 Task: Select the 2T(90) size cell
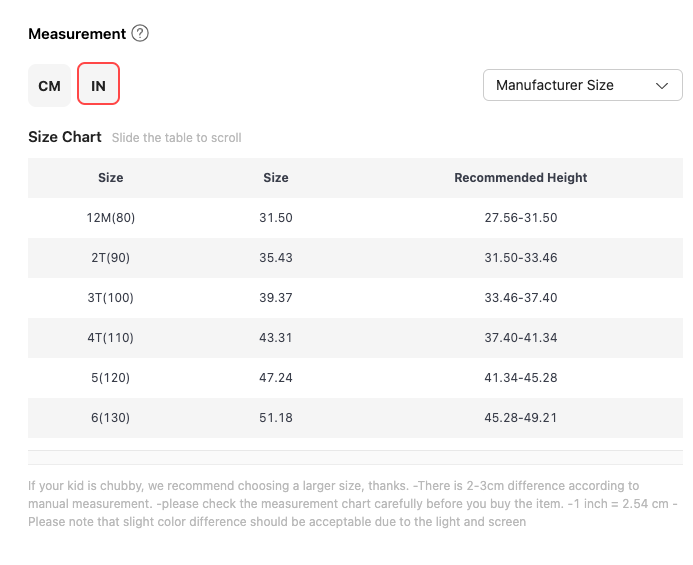(x=110, y=258)
